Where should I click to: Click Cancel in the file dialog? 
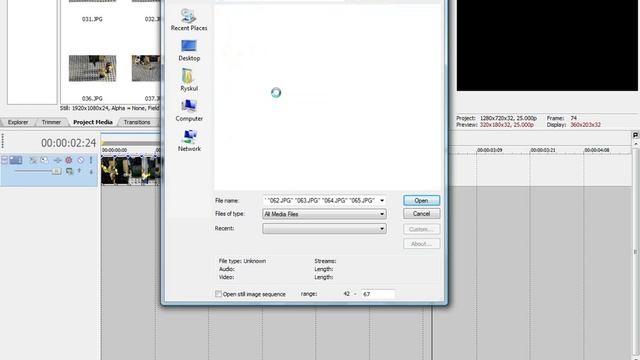click(421, 213)
